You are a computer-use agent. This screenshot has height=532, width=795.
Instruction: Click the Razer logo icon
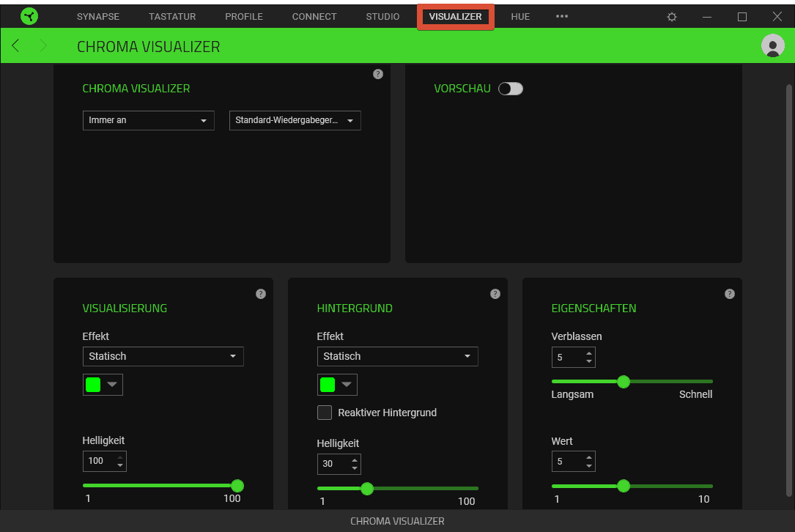click(29, 16)
